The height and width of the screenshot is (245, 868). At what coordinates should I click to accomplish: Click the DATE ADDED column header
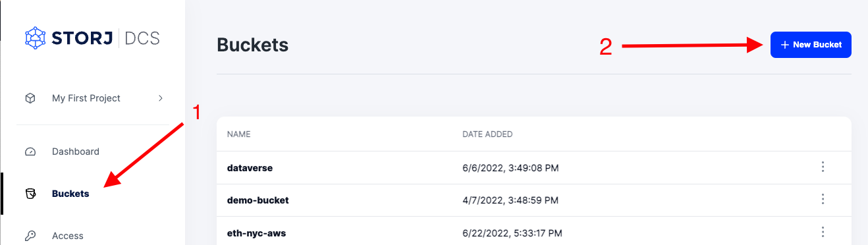click(x=487, y=134)
